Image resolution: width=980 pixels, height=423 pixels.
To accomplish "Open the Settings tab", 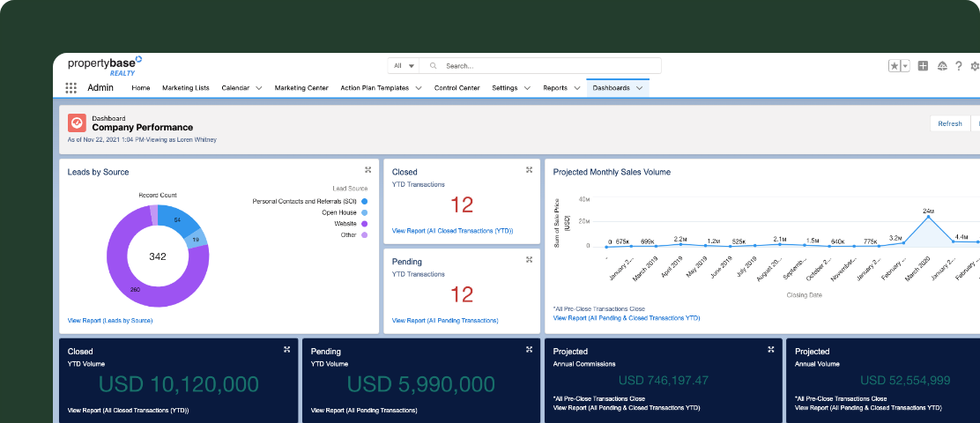I will 504,88.
